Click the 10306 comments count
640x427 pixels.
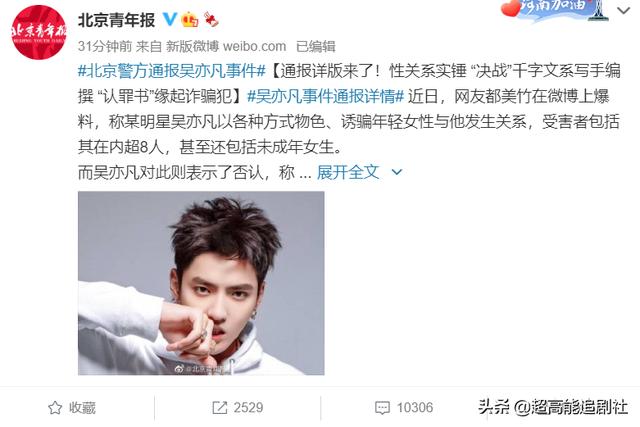[415, 407]
